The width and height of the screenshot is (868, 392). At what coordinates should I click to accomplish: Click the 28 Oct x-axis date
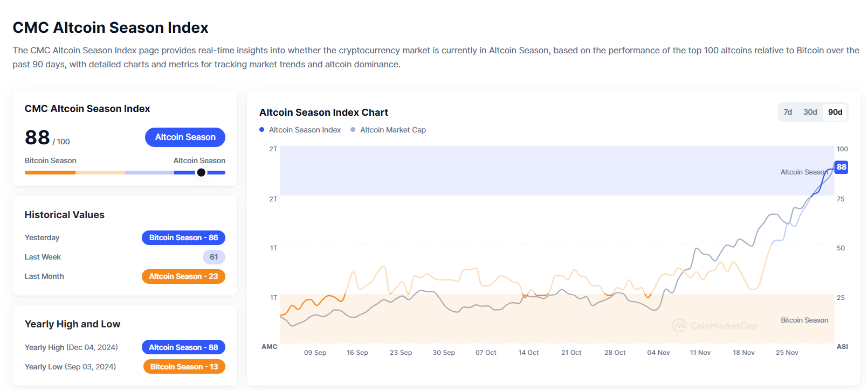pyautogui.click(x=615, y=353)
